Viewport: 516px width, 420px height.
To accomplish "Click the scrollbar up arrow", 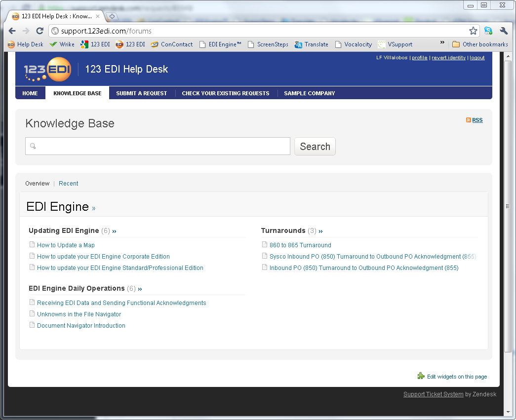I will pyautogui.click(x=508, y=56).
